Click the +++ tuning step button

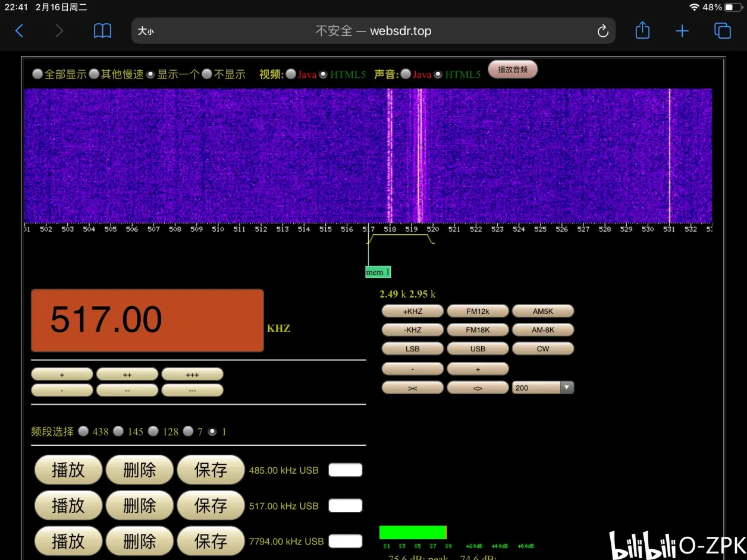pyautogui.click(x=192, y=375)
